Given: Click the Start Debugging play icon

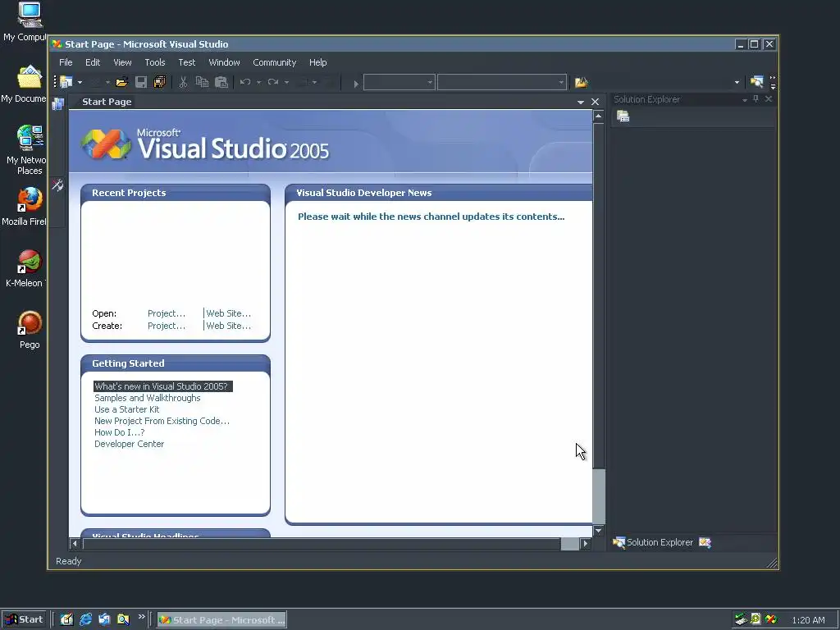Looking at the screenshot, I should pos(356,83).
